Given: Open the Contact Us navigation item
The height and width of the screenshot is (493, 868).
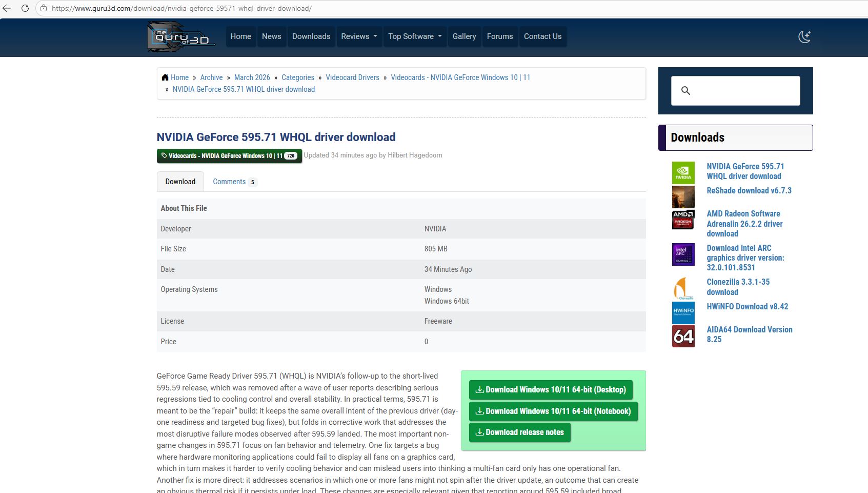Looking at the screenshot, I should [542, 36].
